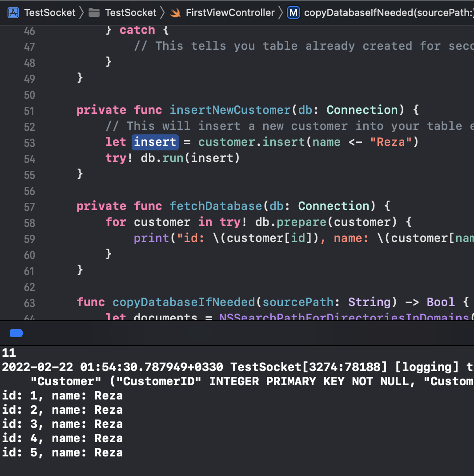
Task: Click 'prepare' method call on line 58
Action: pyautogui.click(x=301, y=222)
